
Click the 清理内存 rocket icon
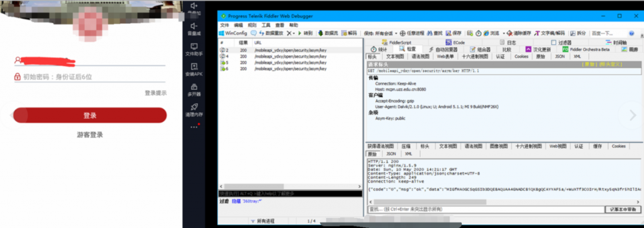[194, 110]
